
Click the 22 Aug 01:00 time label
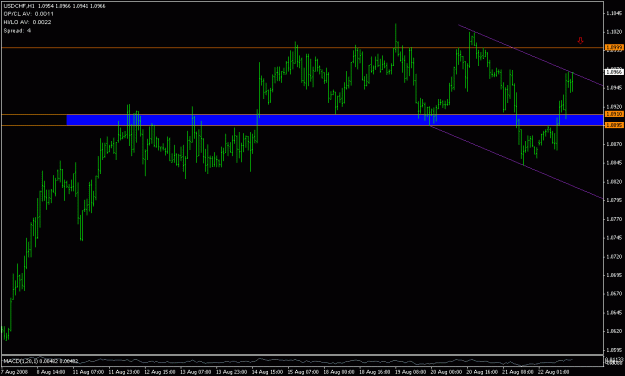(x=554, y=372)
